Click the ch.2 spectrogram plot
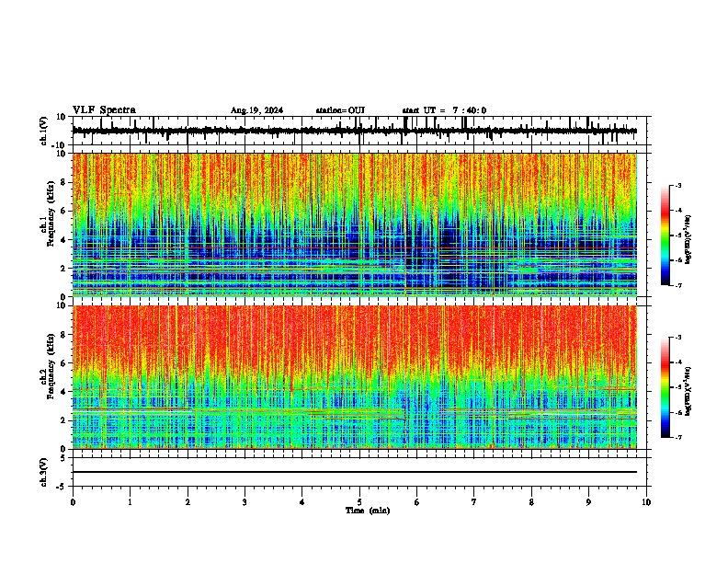Viewport: 728px width, 563px height. point(354,377)
